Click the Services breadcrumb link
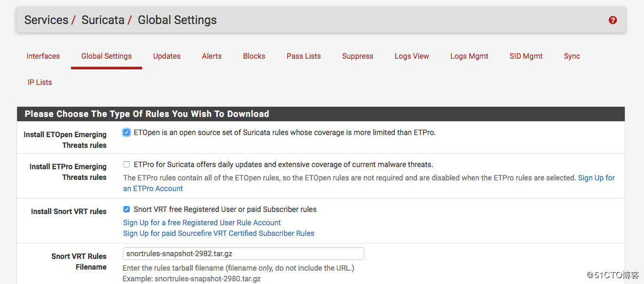 point(46,20)
